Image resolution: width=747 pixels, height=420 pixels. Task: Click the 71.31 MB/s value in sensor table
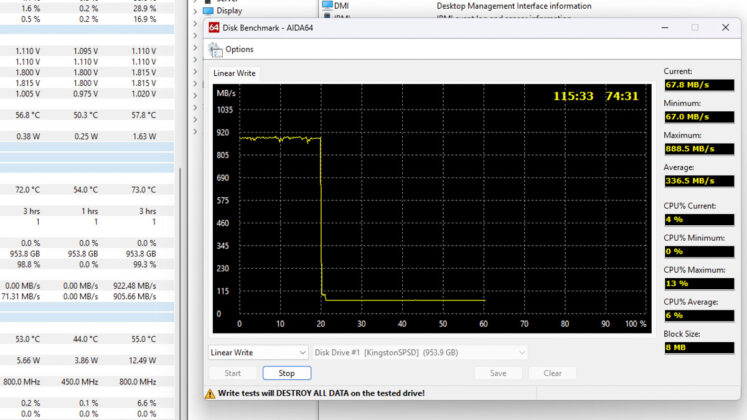tap(21, 296)
